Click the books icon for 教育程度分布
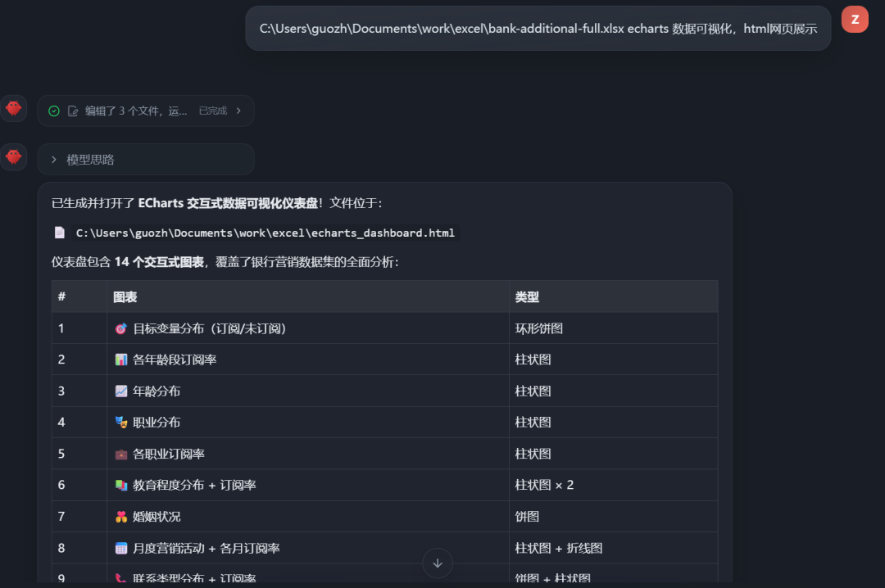Screen dimensions: 885x588 pos(120,485)
